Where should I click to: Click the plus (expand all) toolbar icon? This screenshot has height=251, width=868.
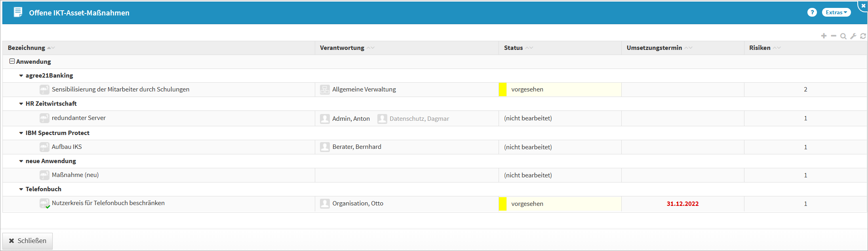point(824,36)
